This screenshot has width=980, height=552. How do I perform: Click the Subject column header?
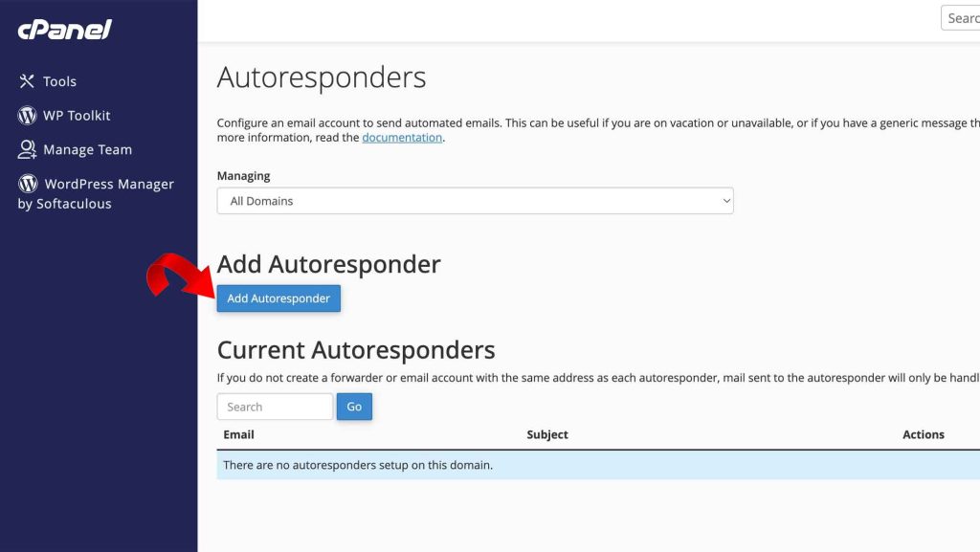[x=546, y=433]
